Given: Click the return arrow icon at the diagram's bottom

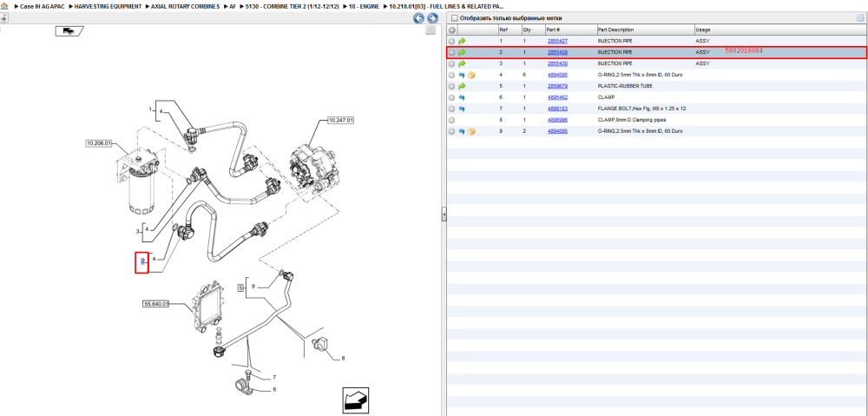Looking at the screenshot, I should (355, 400).
